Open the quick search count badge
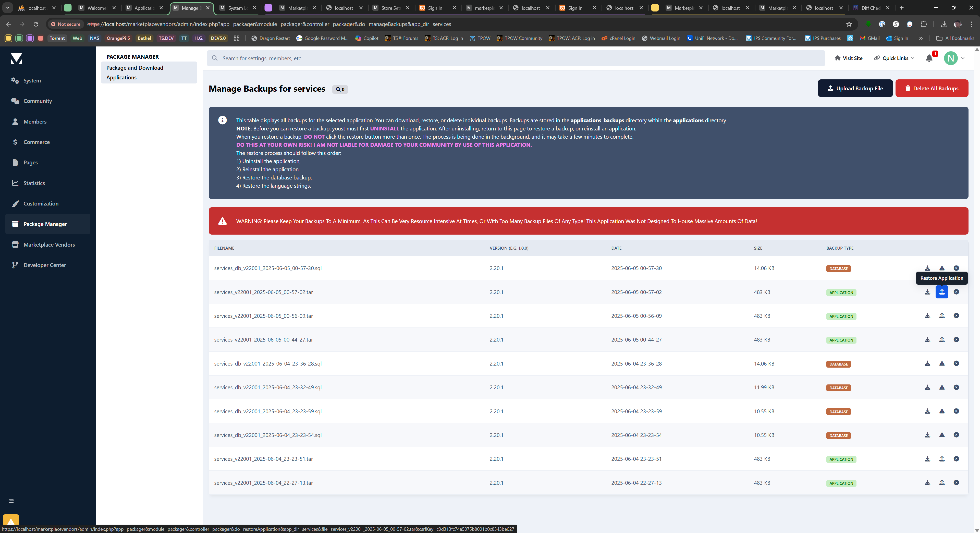This screenshot has width=980, height=533. point(340,89)
